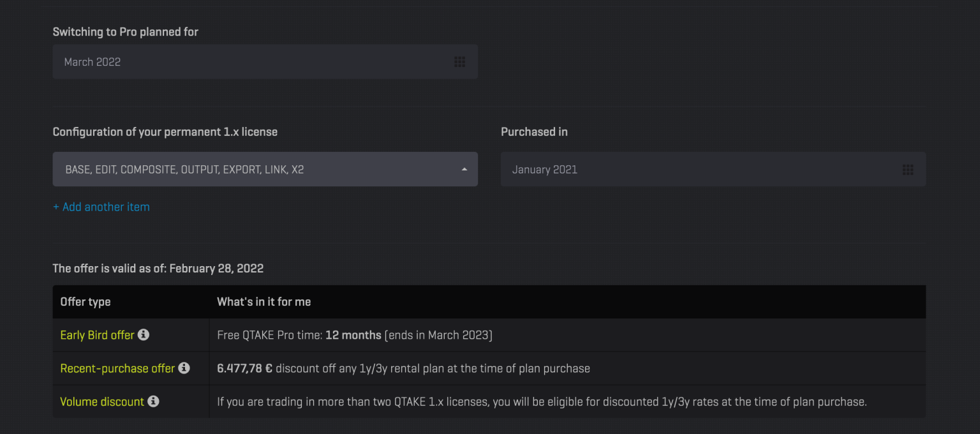Collapse the license configuration dropdown via its arrow

464,169
